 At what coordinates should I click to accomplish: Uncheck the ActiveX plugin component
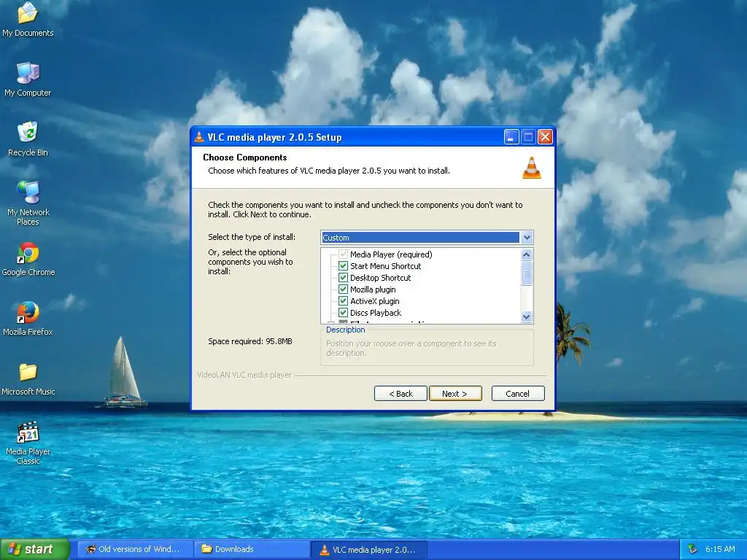(343, 301)
